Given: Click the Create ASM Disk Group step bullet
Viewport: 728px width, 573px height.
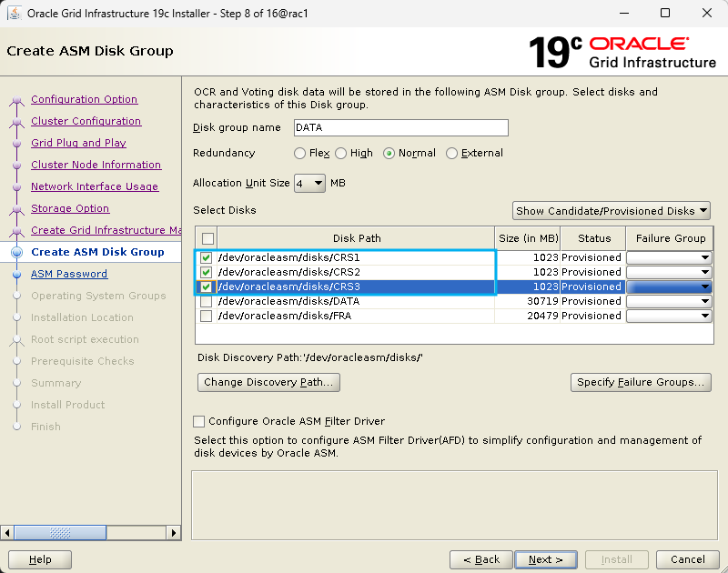Looking at the screenshot, I should pos(16,252).
